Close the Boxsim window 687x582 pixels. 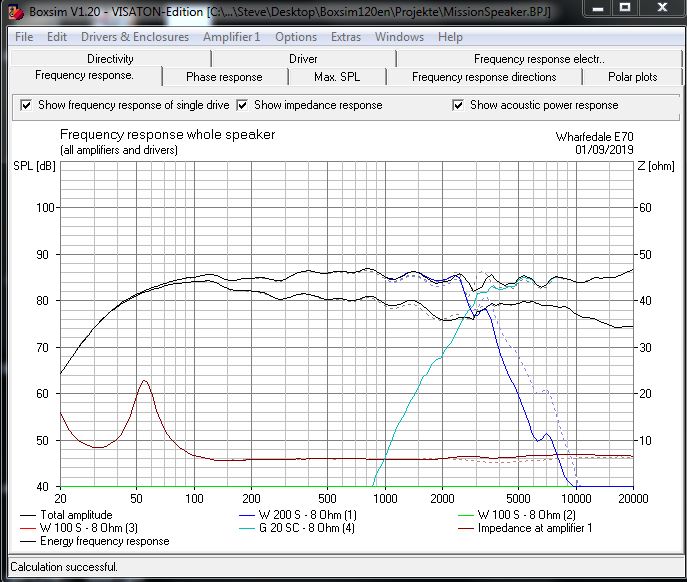[662, 7]
